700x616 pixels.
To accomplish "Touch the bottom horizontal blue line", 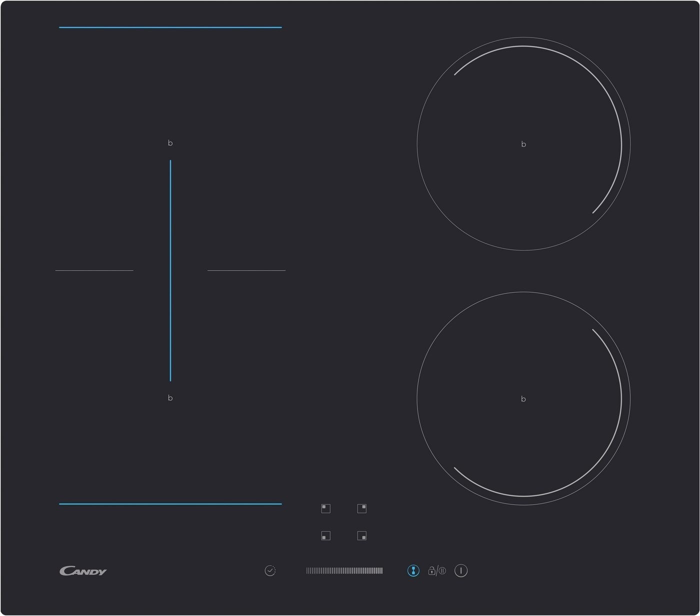I will click(x=170, y=504).
